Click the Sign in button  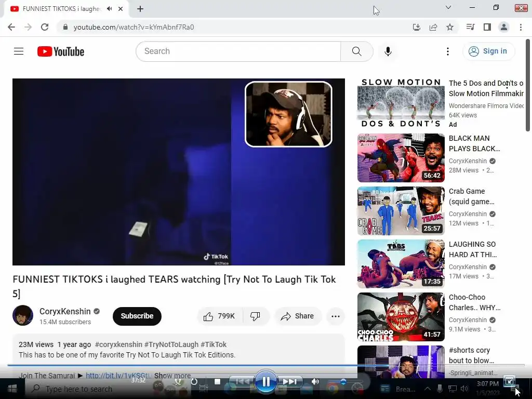pyautogui.click(x=488, y=51)
